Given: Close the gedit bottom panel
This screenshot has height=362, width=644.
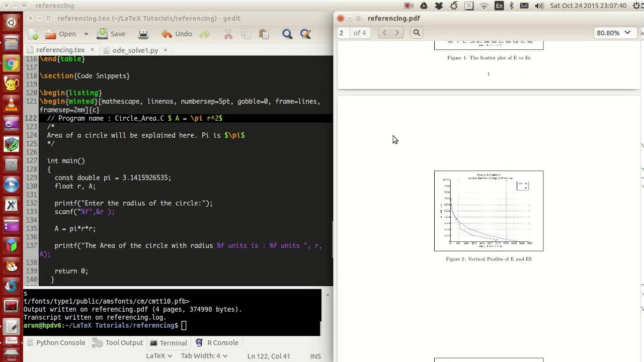Looking at the screenshot, I should [328, 295].
